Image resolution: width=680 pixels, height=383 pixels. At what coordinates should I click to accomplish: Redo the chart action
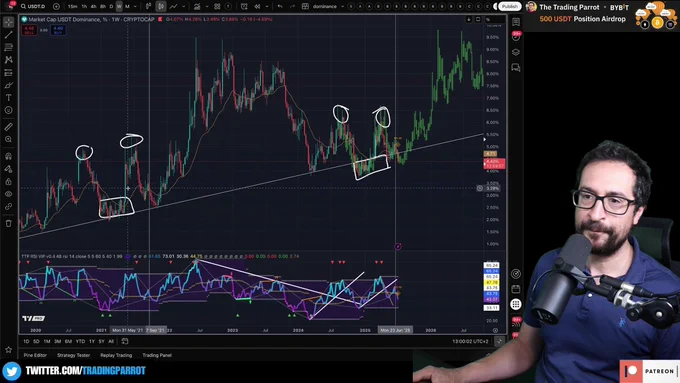pos(292,7)
